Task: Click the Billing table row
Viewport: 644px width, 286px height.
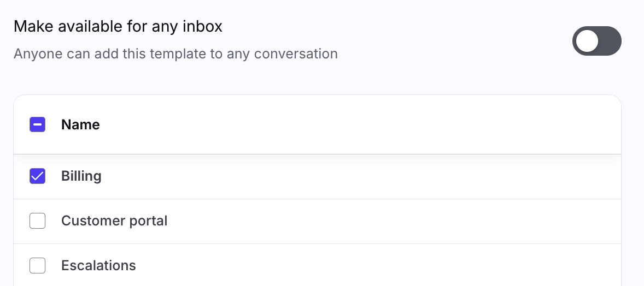Action: coord(328,176)
